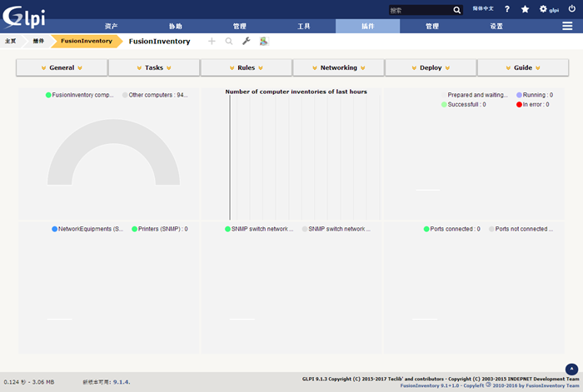Screen dimensions: 583x392
Task: Toggle the In error : 0 legend entry
Action: click(533, 104)
